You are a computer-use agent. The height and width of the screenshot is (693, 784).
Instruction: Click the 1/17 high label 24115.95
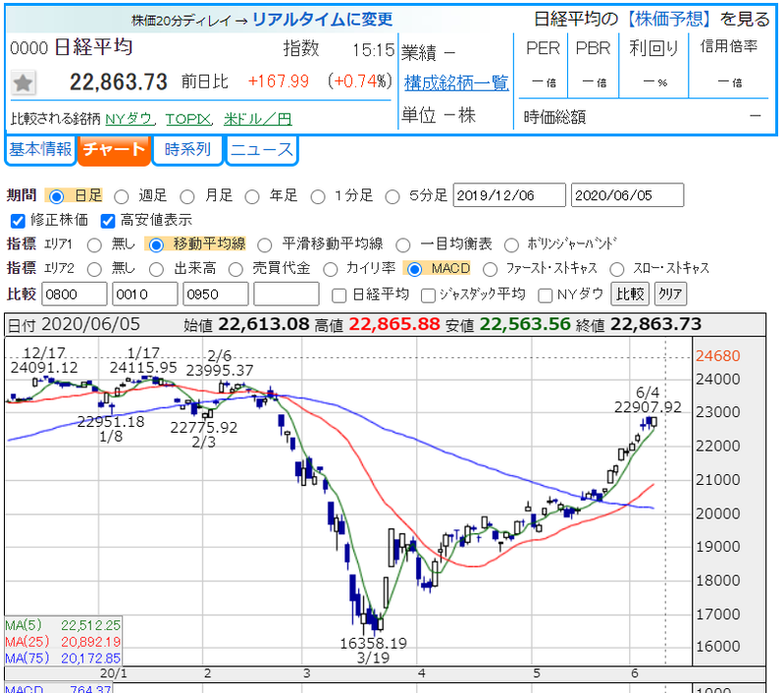click(x=143, y=368)
